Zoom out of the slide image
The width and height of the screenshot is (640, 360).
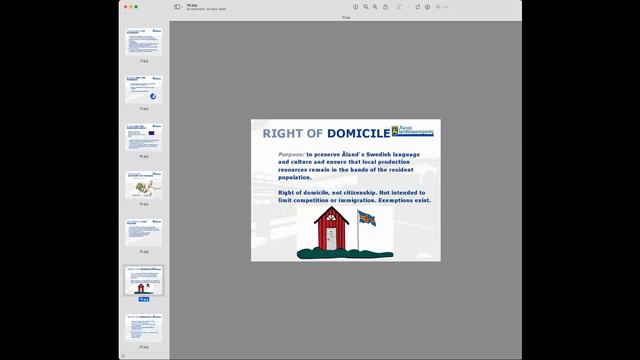point(366,7)
